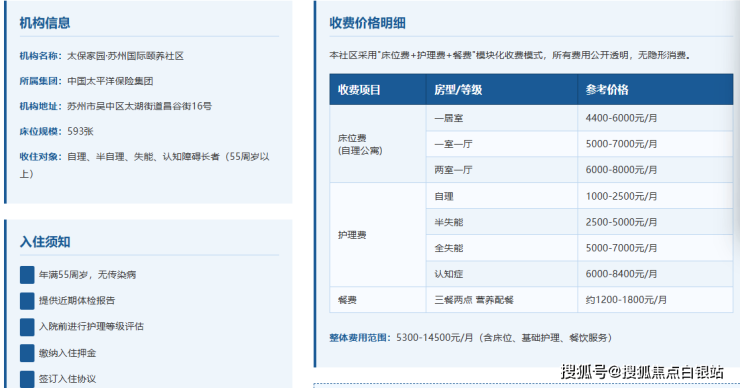
Task: Click the 三餐两点 营养配餐 cell
Action: pos(502,300)
